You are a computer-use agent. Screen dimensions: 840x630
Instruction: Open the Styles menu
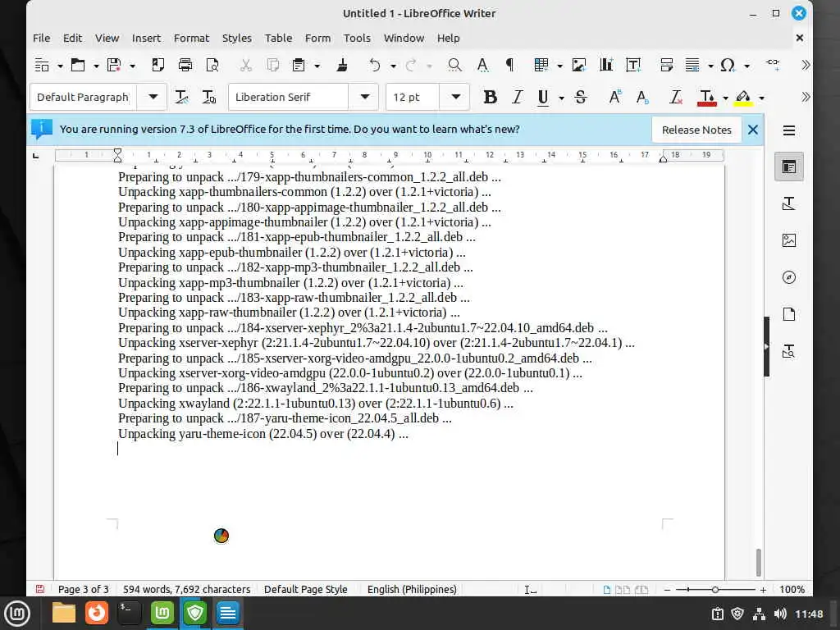tap(237, 38)
